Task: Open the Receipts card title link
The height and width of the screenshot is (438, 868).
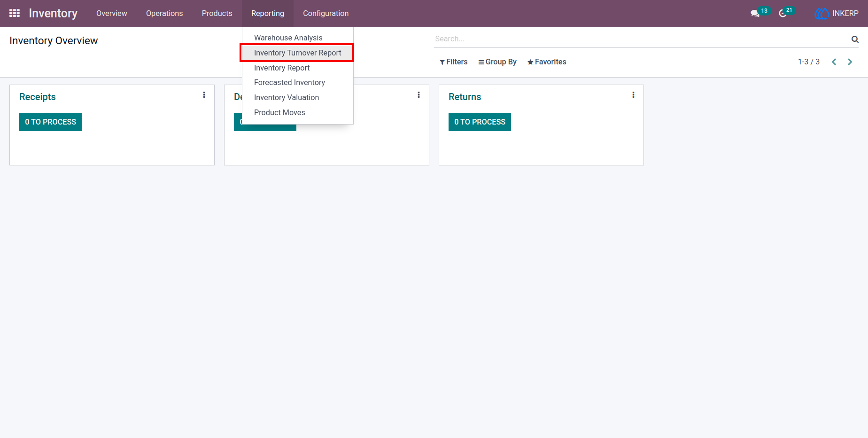Action: pyautogui.click(x=38, y=97)
